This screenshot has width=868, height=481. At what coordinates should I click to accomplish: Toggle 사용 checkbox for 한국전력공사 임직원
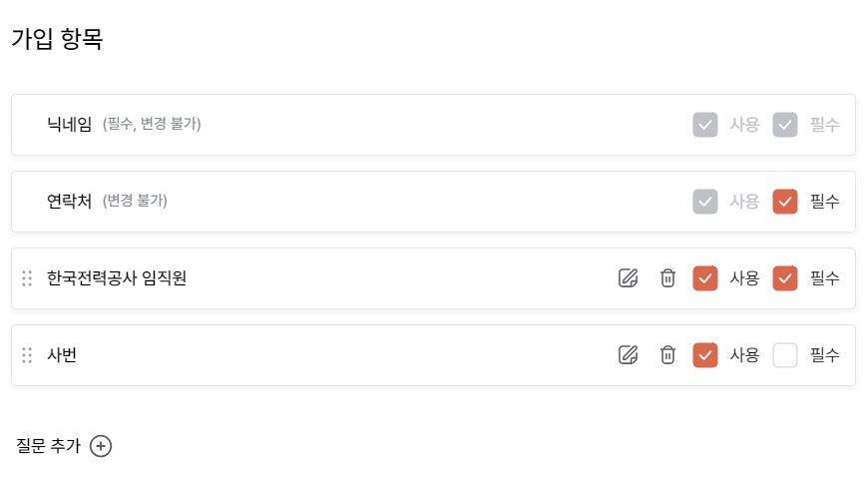tap(705, 277)
